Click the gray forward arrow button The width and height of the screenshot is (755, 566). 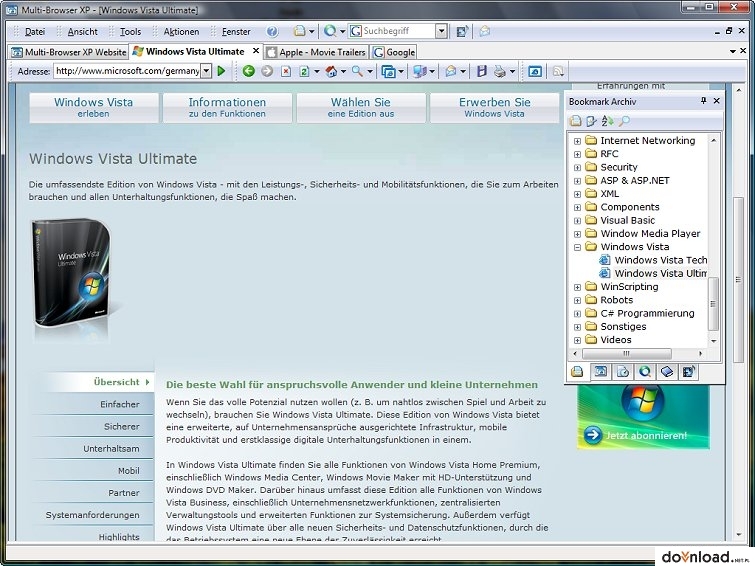(267, 71)
